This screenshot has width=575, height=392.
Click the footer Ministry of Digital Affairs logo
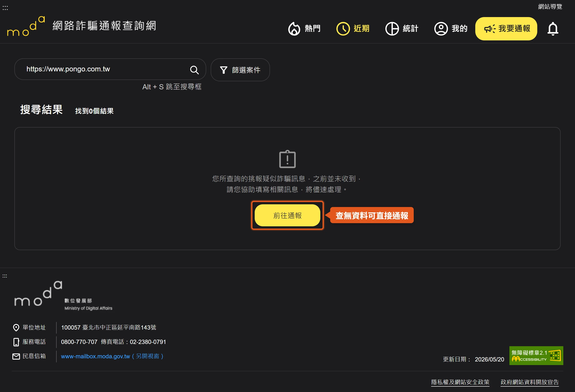(63, 296)
